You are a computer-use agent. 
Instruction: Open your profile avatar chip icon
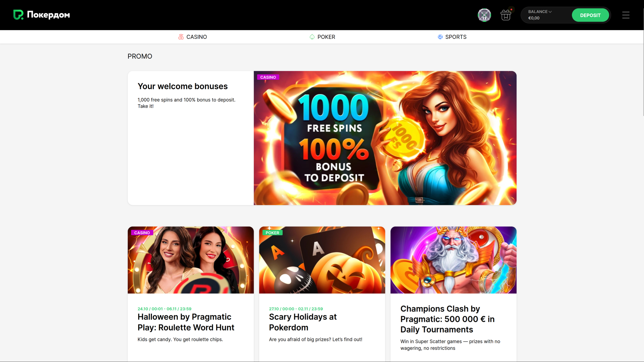(484, 15)
